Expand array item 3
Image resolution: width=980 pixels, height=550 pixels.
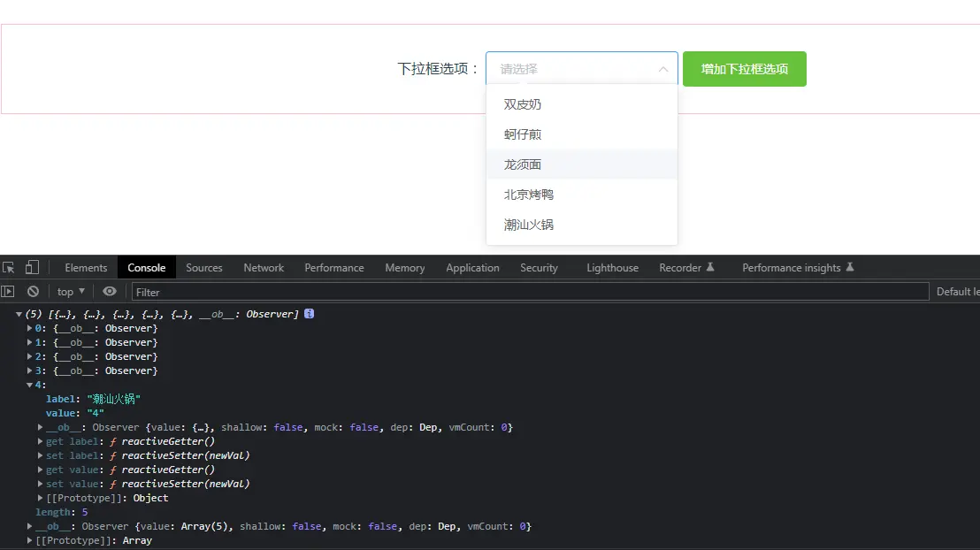point(29,370)
